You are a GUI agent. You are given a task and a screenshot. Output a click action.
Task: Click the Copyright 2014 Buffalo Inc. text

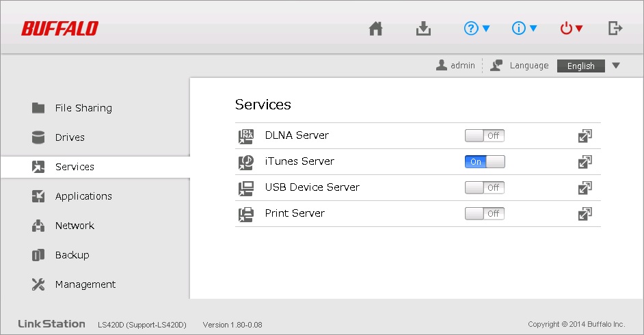[576, 324]
